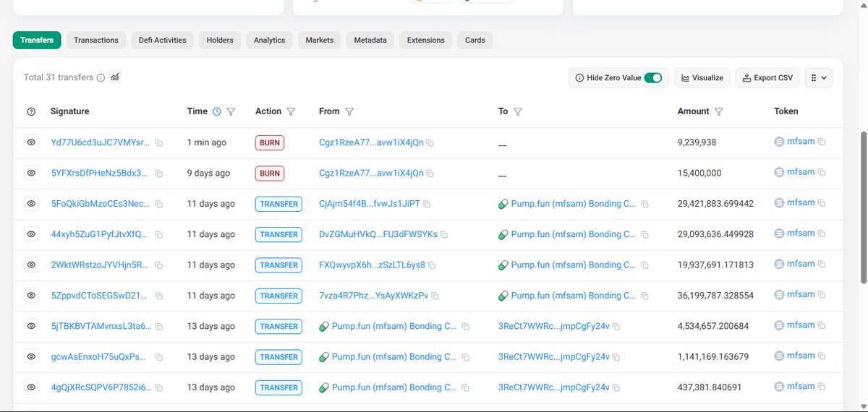Copy mfsam token in 15,400,000 row
Viewport: 868px width, 412px height.
[x=821, y=172]
